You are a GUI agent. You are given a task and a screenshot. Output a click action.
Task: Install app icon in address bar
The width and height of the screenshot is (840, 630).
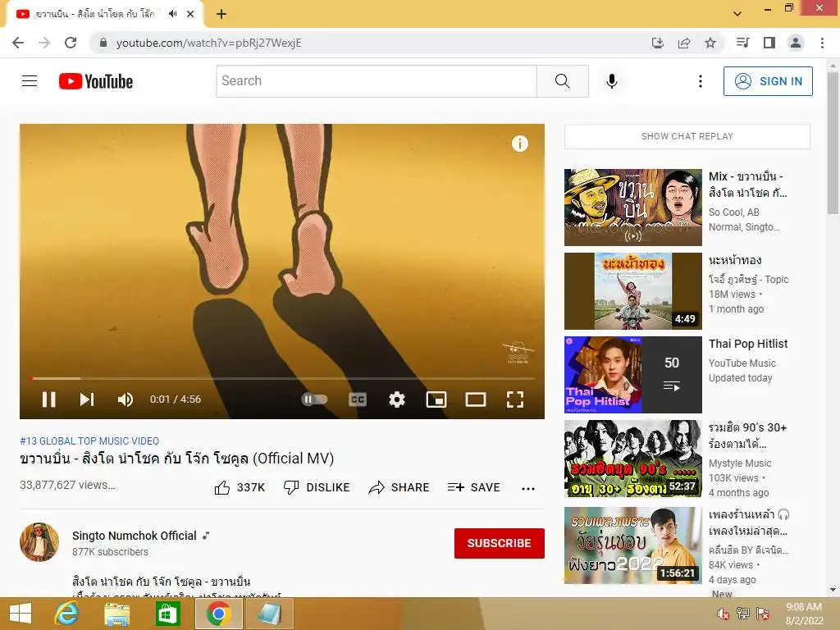click(657, 43)
